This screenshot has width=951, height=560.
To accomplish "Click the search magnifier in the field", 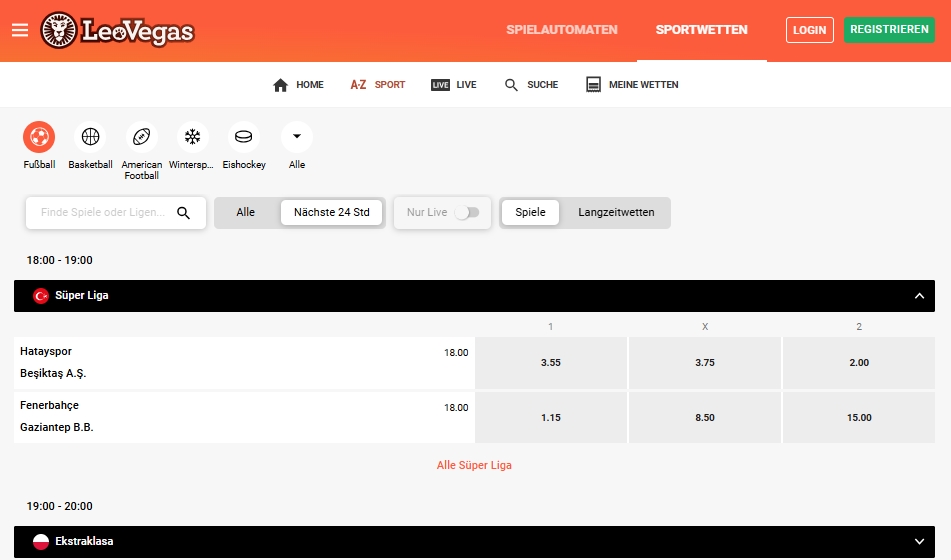I will [x=183, y=213].
